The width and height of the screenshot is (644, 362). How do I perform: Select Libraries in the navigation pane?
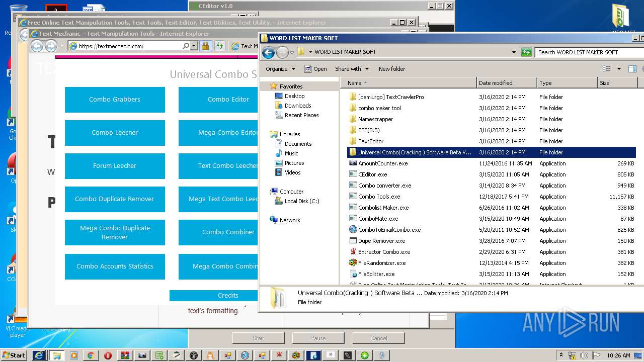pos(290,134)
